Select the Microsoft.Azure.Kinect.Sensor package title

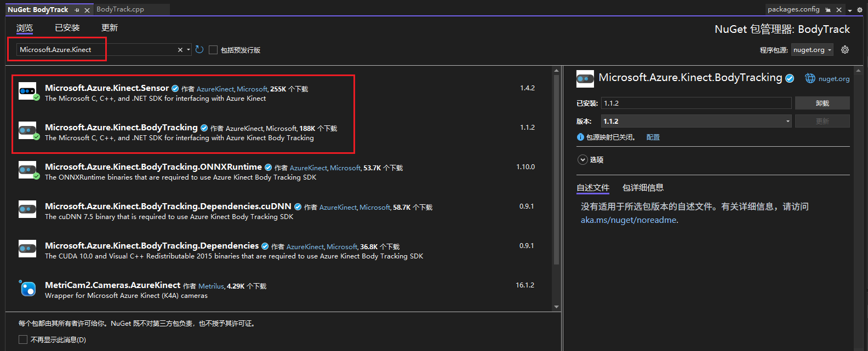click(107, 88)
